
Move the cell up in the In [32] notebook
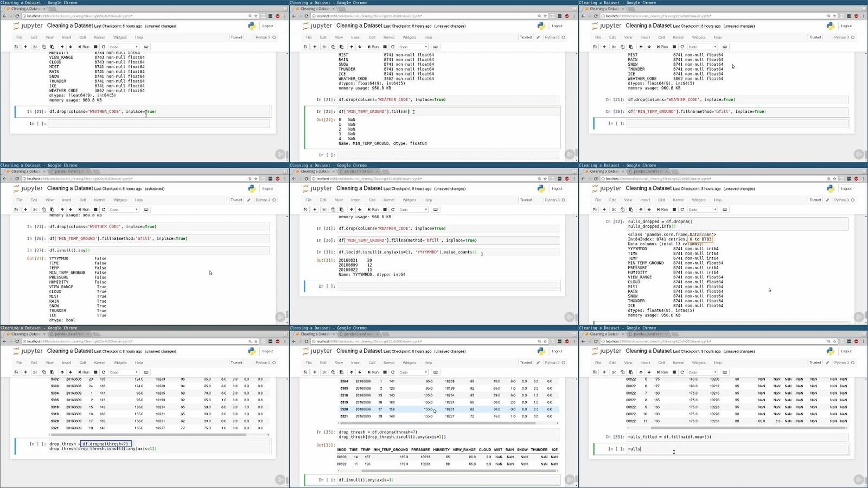[x=640, y=210]
